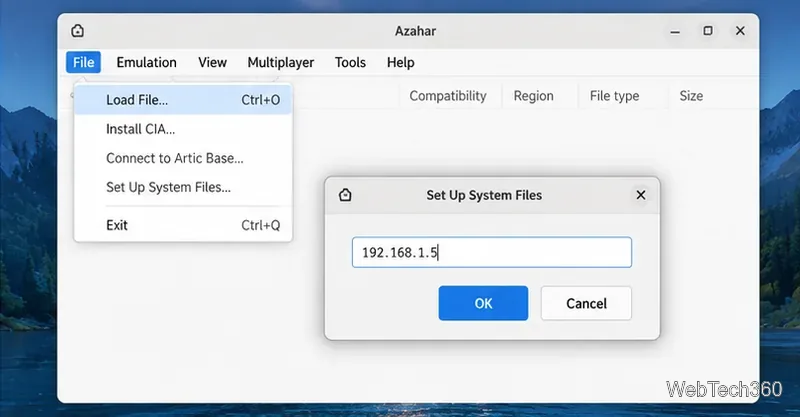This screenshot has height=417, width=800.
Task: Focus the IP address input field
Action: (492, 252)
